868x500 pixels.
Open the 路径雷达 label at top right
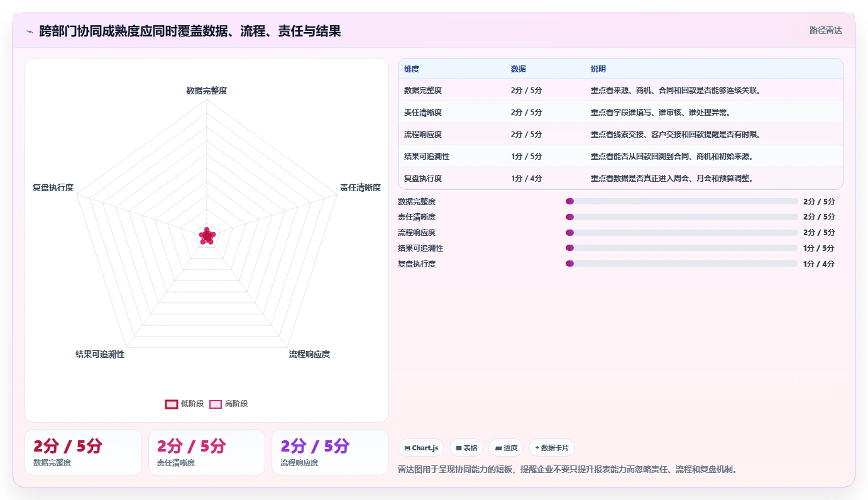pyautogui.click(x=825, y=30)
